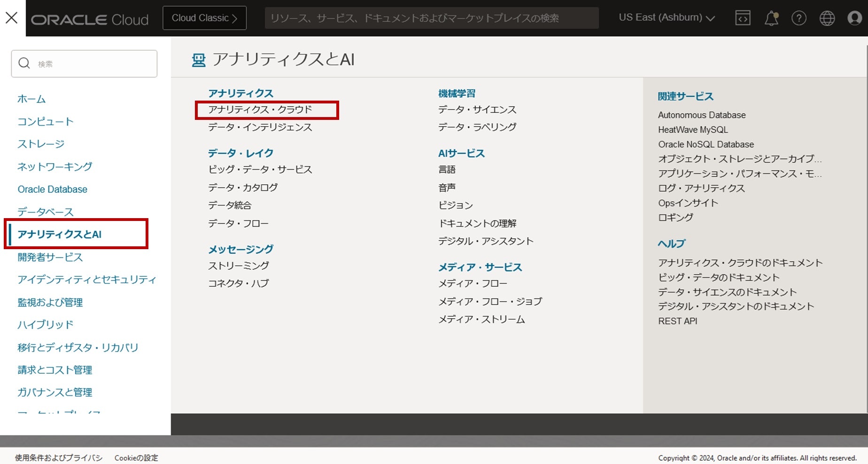Screen dimensions: 868x464
Task: Open the データ・ラベリング link
Action: (477, 127)
